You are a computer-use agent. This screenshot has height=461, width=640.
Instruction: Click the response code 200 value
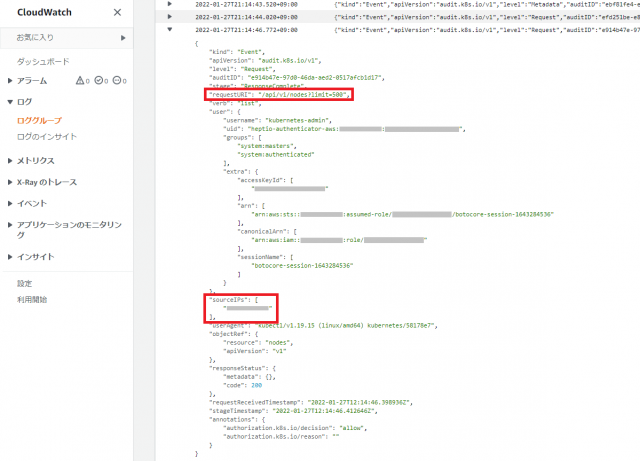point(257,385)
